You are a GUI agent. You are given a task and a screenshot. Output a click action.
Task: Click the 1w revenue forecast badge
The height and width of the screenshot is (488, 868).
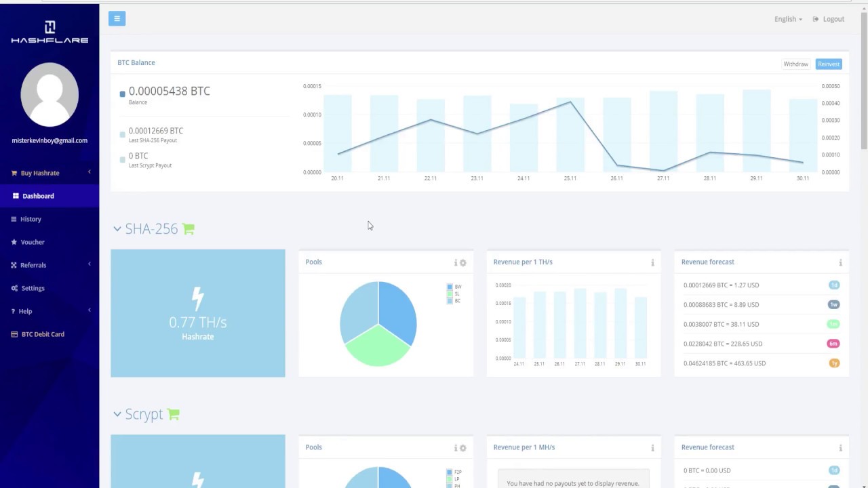833,304
